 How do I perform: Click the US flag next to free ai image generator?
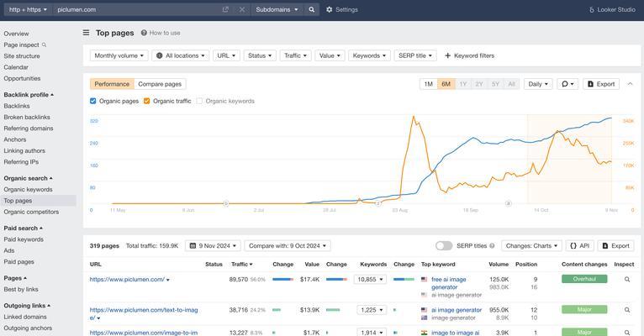tap(425, 280)
